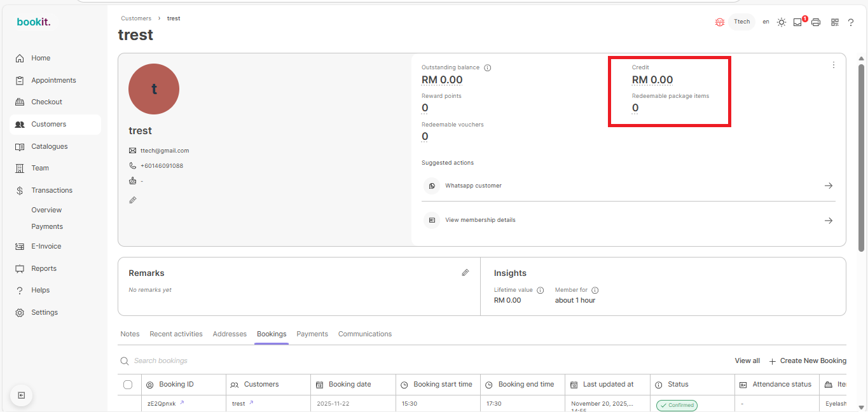Viewport: 868px width, 412px height.
Task: Edit customer details pencil under phone number
Action: coord(133,200)
